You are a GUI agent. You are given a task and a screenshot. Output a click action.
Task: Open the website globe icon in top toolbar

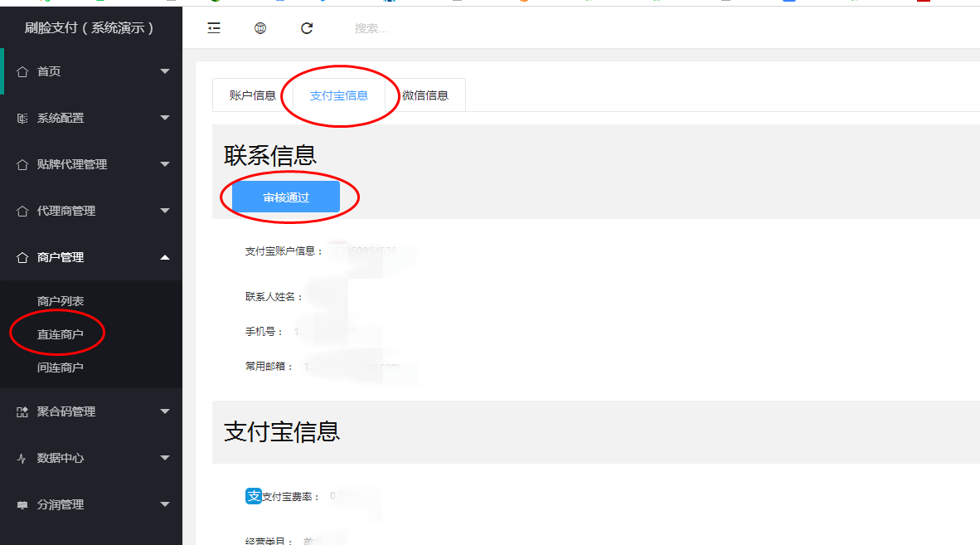tap(260, 28)
